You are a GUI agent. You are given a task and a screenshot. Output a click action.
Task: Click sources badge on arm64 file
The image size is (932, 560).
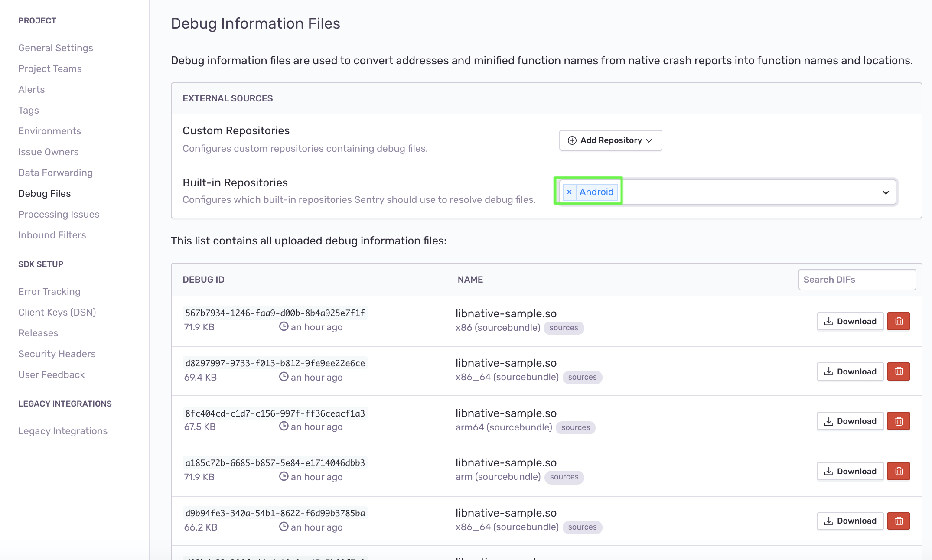click(x=575, y=427)
